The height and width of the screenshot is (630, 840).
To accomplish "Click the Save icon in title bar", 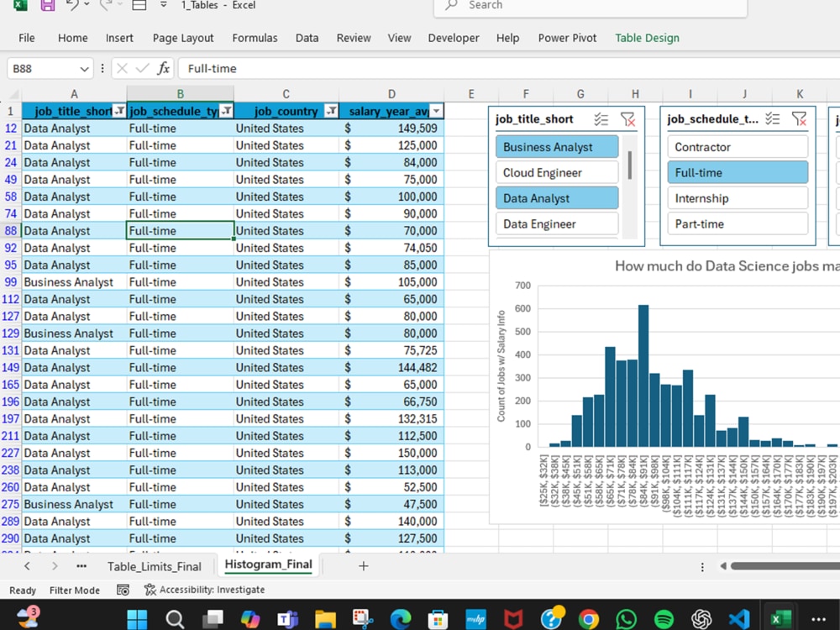I will coord(48,5).
